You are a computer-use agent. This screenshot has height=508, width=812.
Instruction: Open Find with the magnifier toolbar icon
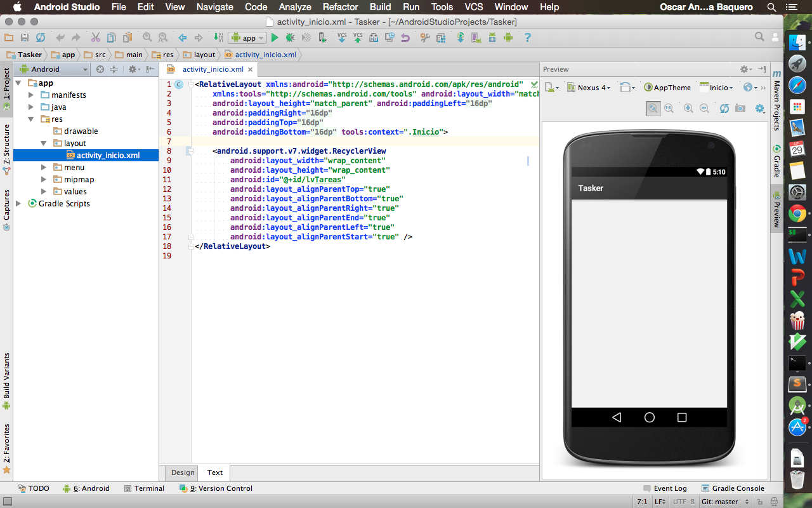147,38
